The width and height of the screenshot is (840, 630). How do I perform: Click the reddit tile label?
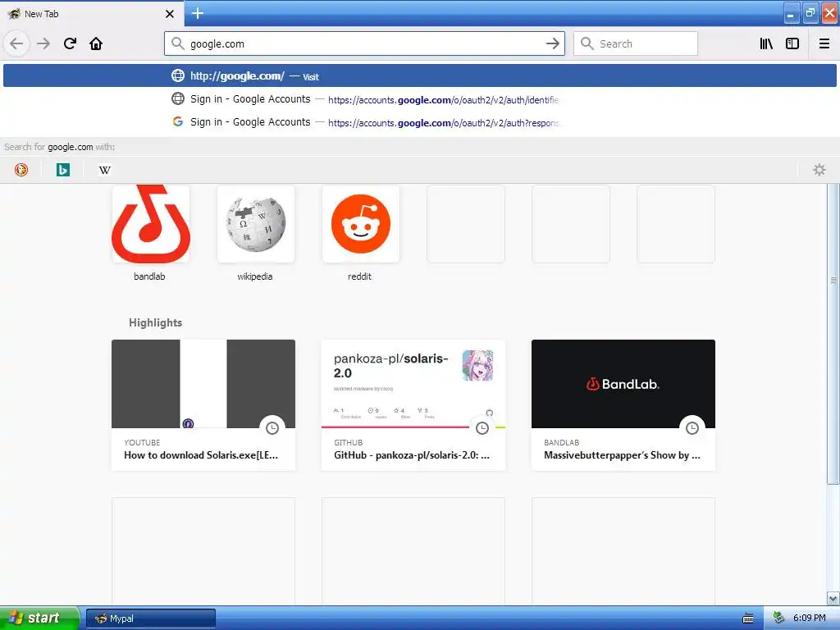(x=359, y=276)
